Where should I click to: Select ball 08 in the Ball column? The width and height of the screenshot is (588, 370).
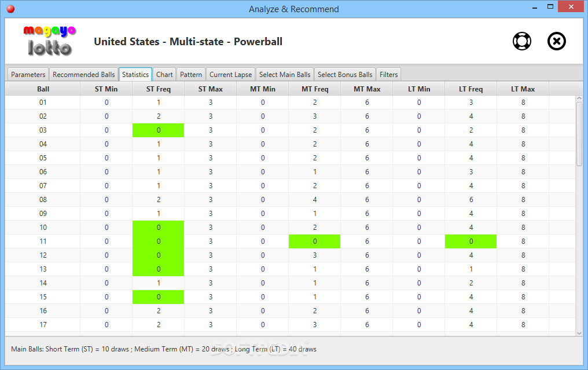tap(43, 200)
